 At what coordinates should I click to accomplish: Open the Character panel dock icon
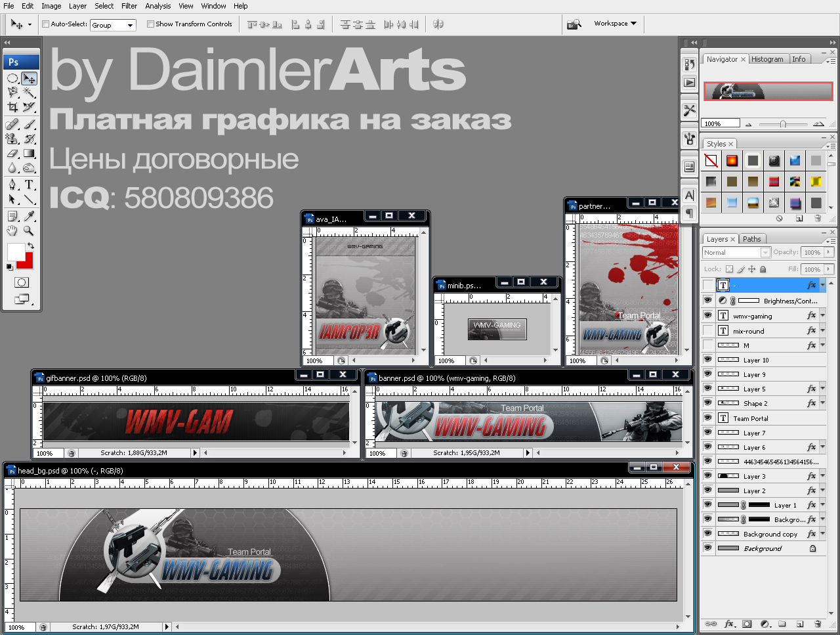689,195
